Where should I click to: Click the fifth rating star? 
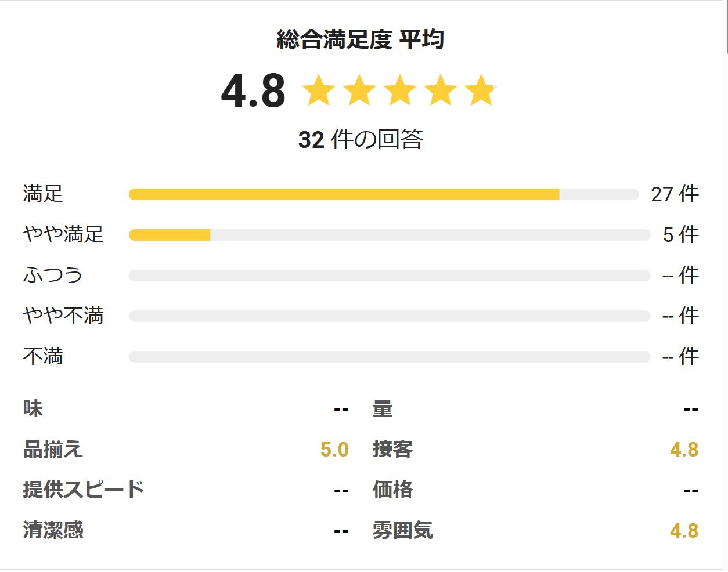481,90
